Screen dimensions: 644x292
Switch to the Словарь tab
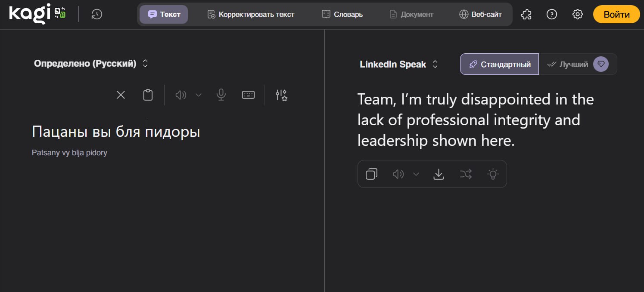click(342, 14)
